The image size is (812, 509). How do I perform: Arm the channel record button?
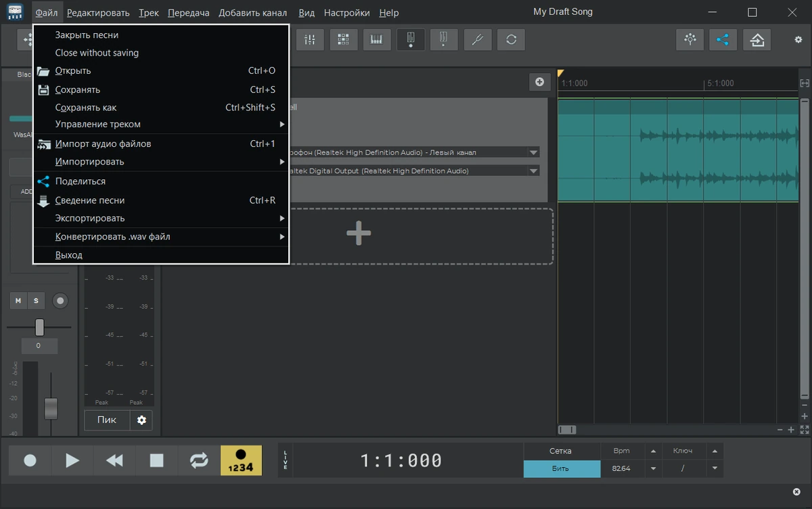point(60,301)
